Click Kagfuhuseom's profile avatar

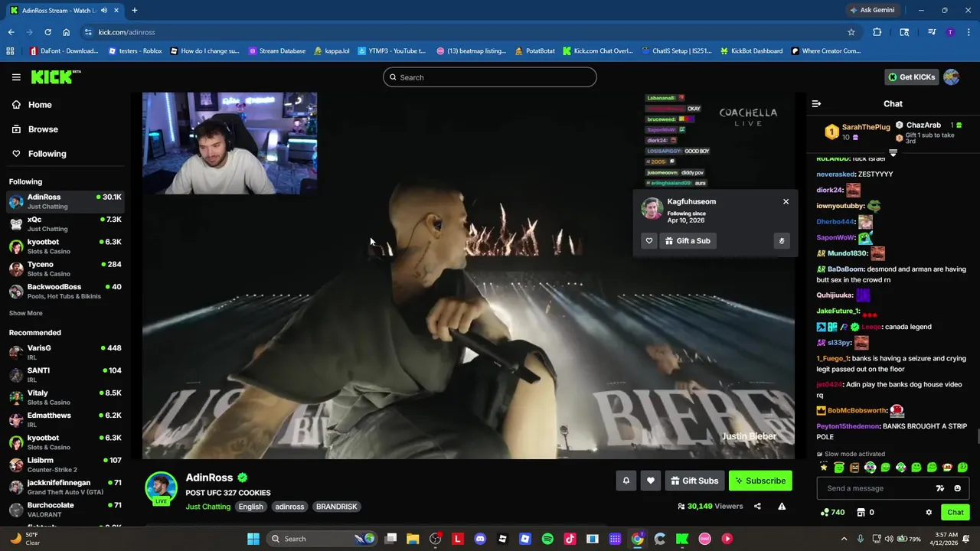click(652, 208)
